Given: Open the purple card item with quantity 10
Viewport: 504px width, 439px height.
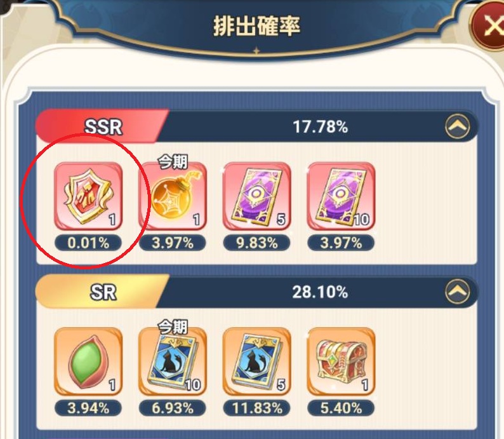Looking at the screenshot, I should point(341,196).
